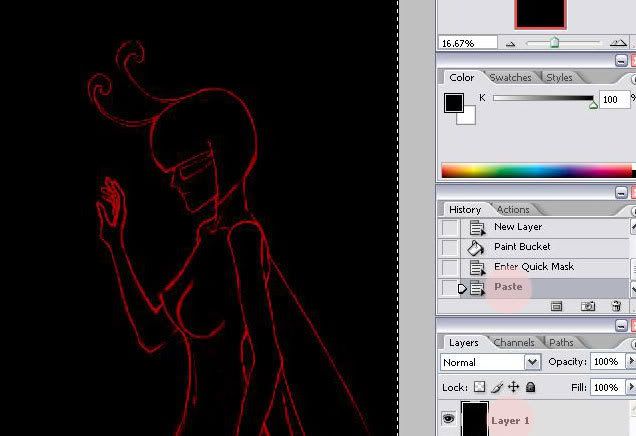
Task: Select Layer 1 in Layers panel
Action: [x=537, y=419]
